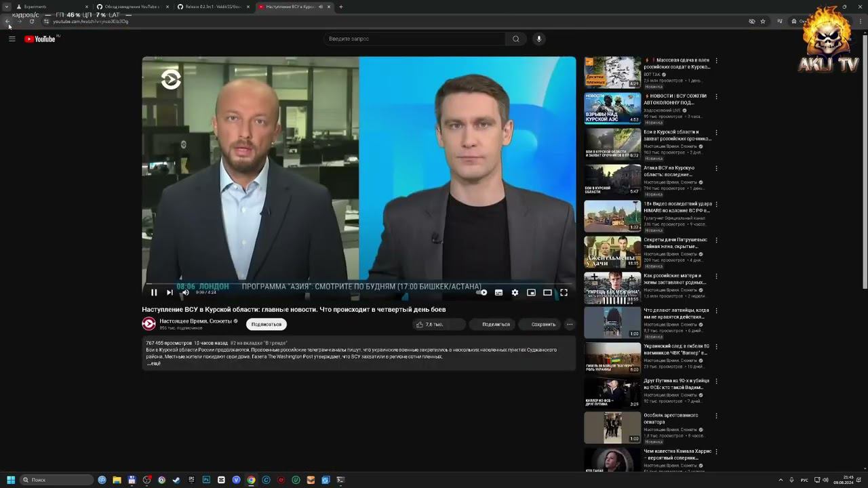Viewport: 868px width, 488px height.
Task: Open the YouTube hamburger guide menu
Action: pos(12,39)
